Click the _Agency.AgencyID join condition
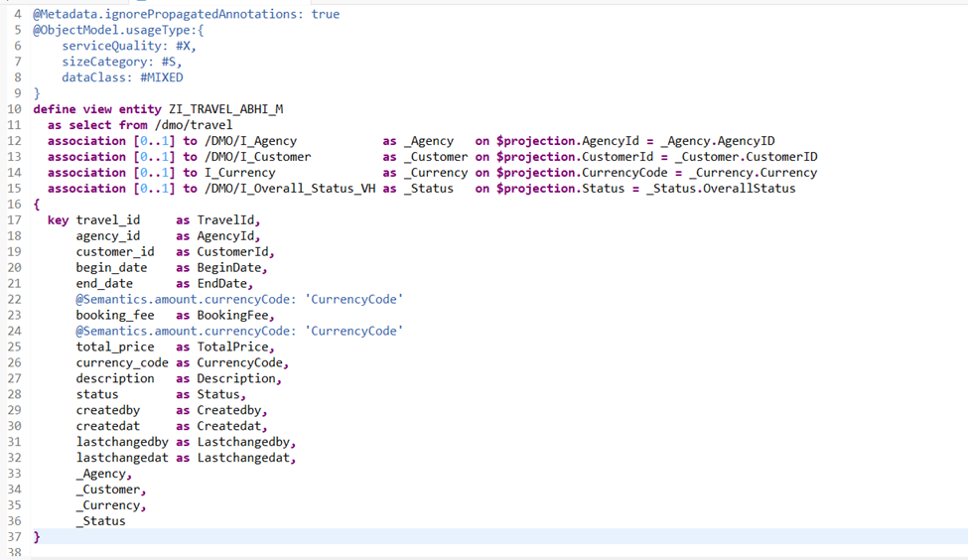 click(x=718, y=141)
